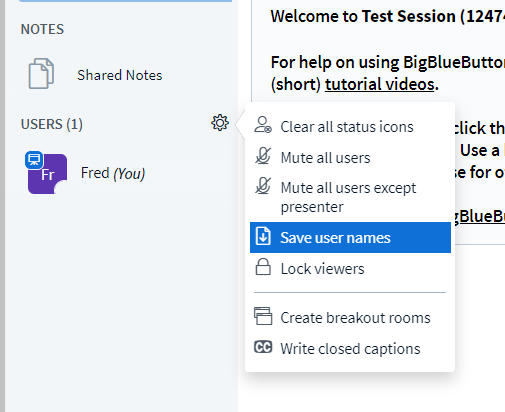Select Mute all users except presenter
Screen dimensions: 505x412
[350, 197]
